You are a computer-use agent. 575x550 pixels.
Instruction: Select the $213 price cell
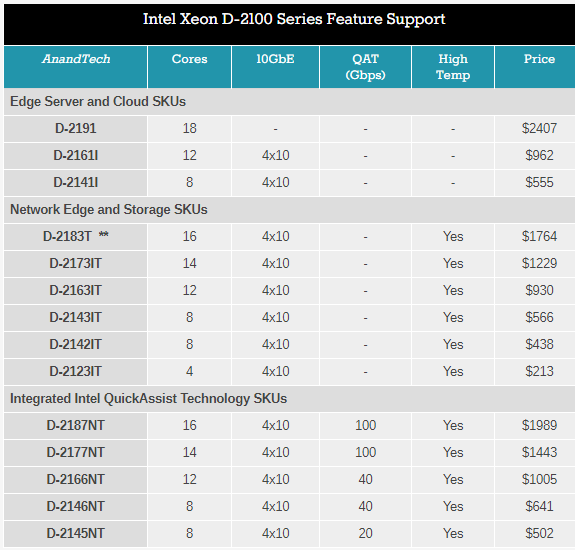535,371
